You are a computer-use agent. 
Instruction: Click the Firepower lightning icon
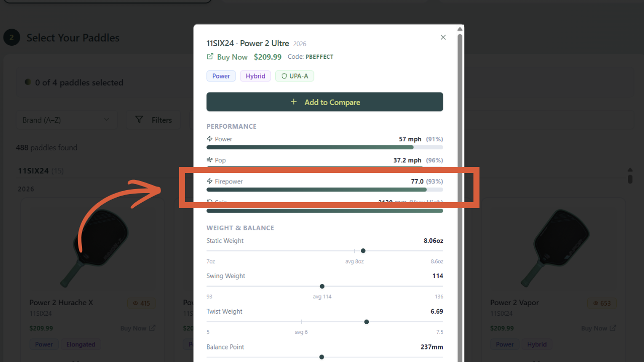click(x=210, y=181)
